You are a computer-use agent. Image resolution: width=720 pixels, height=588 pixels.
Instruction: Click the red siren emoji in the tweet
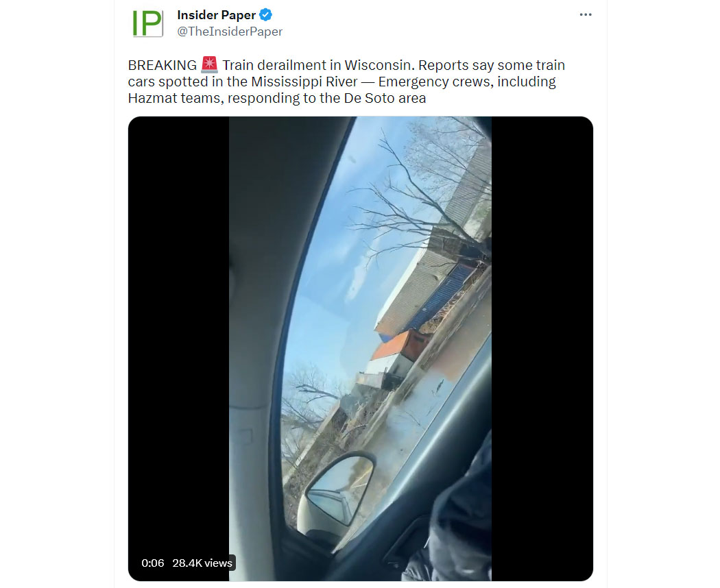point(209,64)
